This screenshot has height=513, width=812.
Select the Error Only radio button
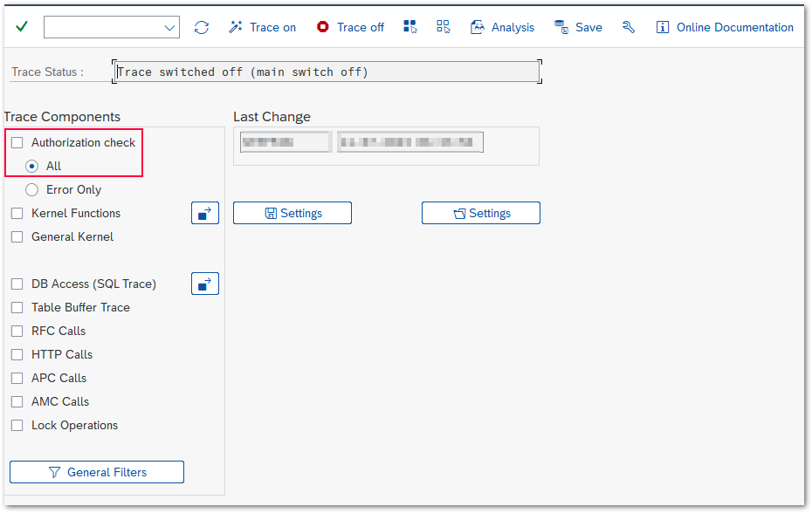32,189
